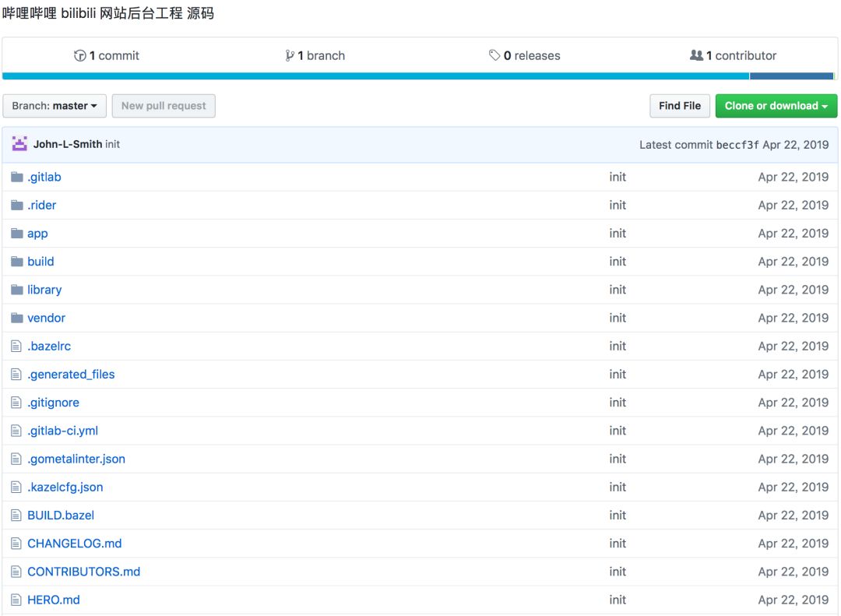Click the .gometalinter.json file icon

click(16, 459)
